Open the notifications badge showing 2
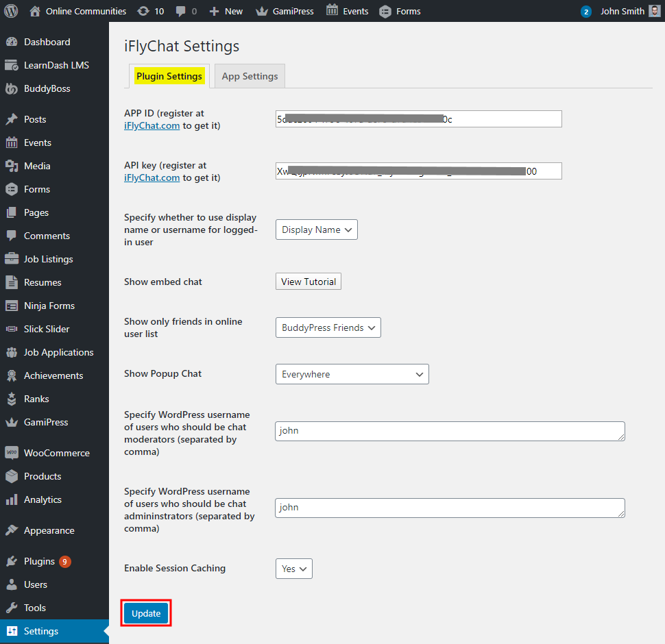The image size is (665, 644). [x=586, y=12]
